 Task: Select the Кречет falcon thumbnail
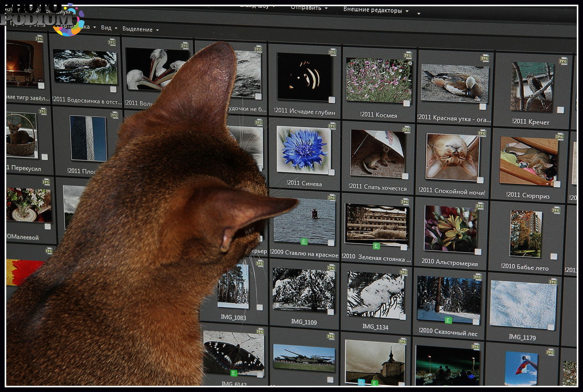point(532,87)
